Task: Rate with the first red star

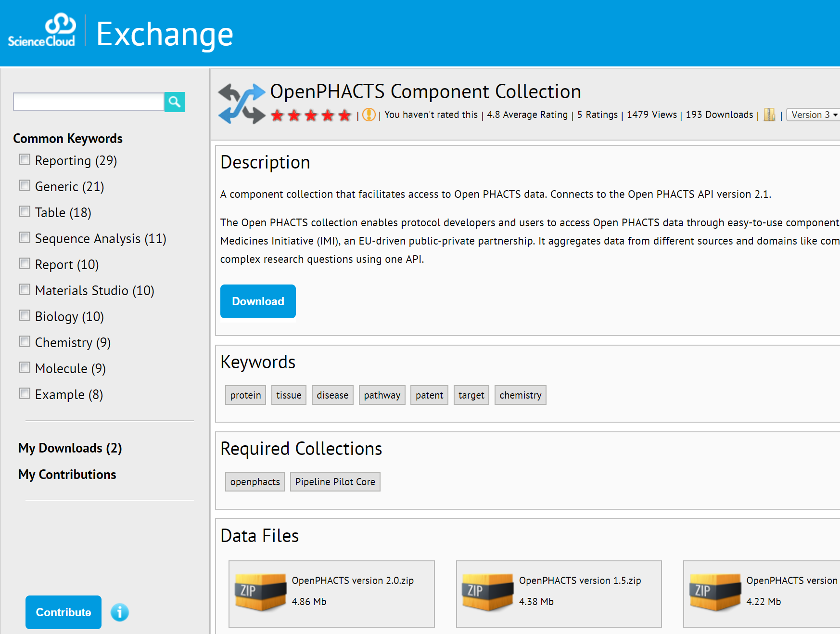Action: click(277, 115)
